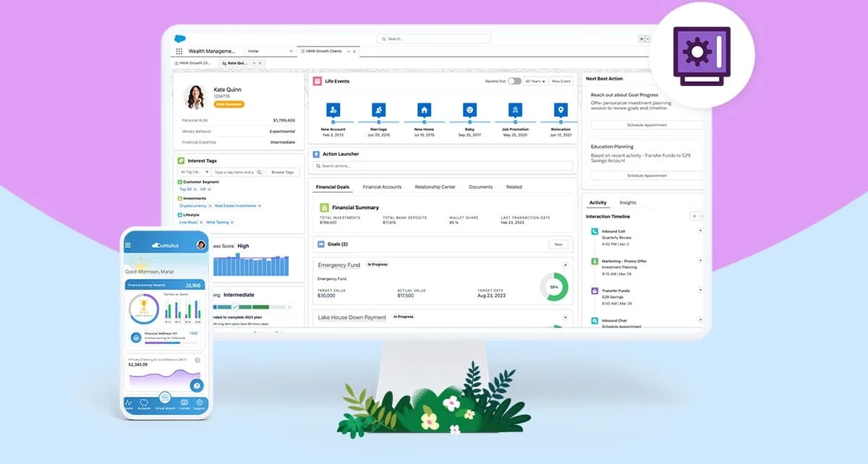Screen dimensions: 868x464
Task: Remove the Real Estate Investments tag
Action: (260, 206)
